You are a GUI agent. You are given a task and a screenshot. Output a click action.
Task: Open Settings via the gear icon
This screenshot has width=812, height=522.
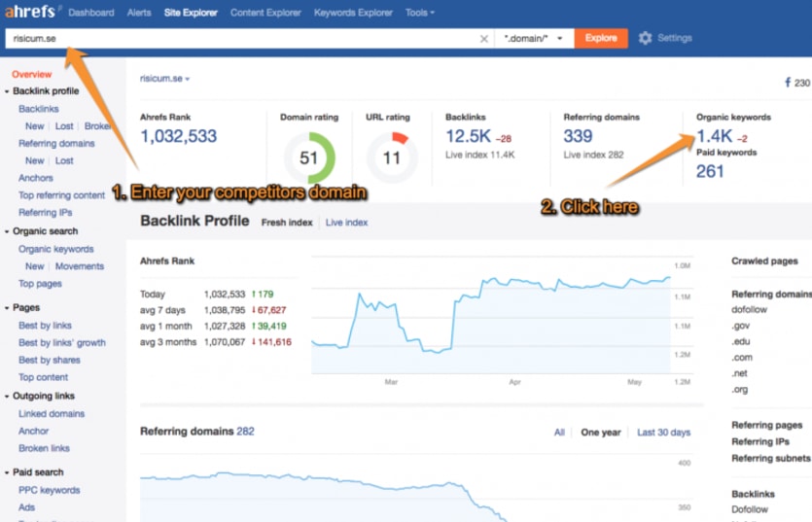point(646,39)
